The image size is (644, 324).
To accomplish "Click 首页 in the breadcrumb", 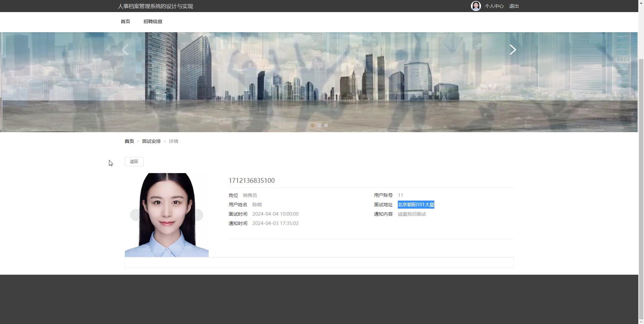I will (x=129, y=141).
